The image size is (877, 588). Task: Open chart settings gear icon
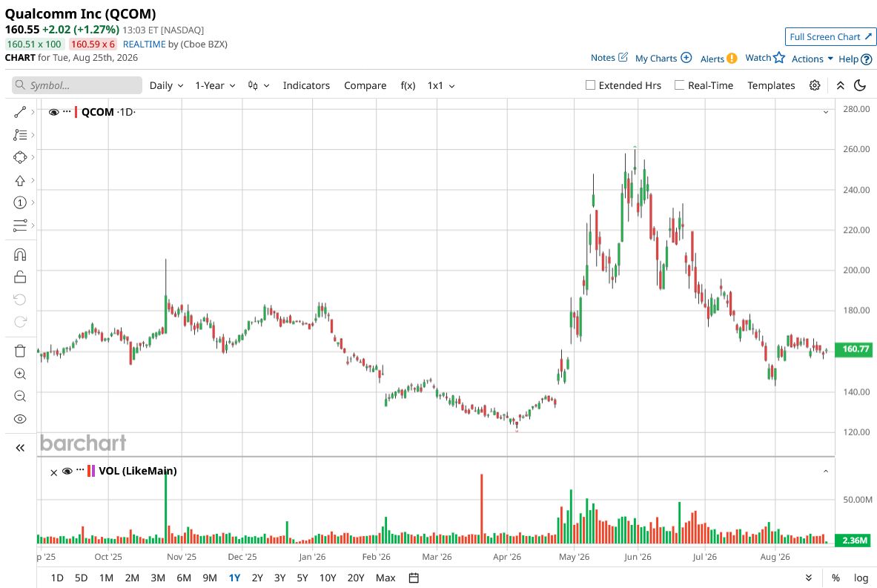pyautogui.click(x=814, y=85)
